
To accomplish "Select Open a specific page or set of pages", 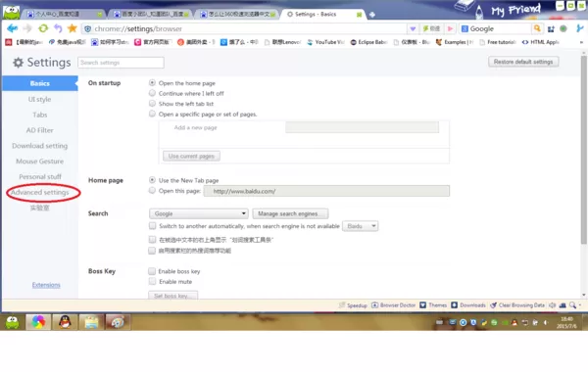I will [152, 114].
